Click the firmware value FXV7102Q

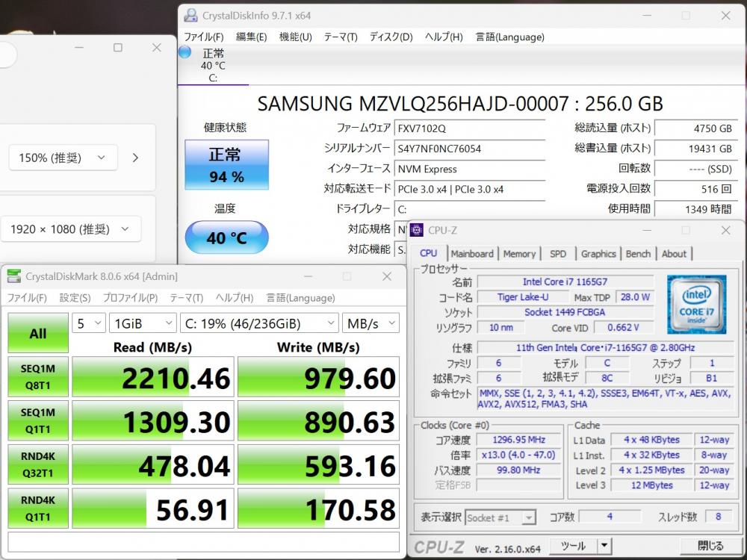tap(470, 128)
